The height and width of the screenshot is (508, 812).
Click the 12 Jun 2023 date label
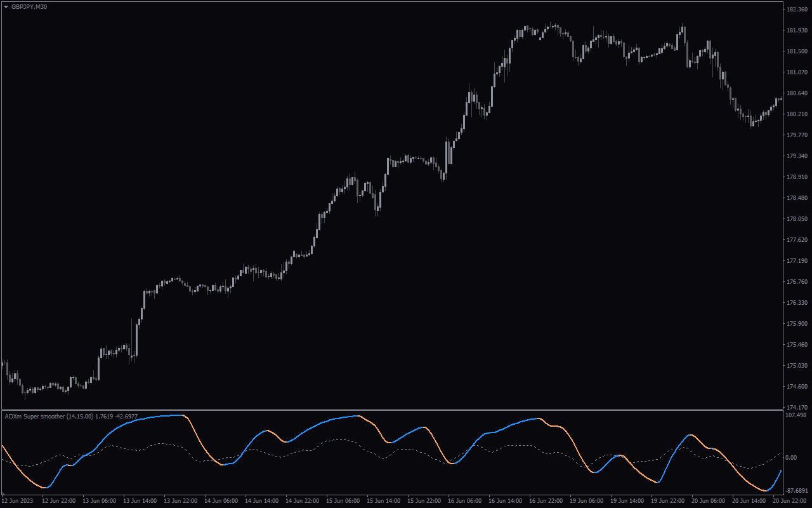[17, 501]
